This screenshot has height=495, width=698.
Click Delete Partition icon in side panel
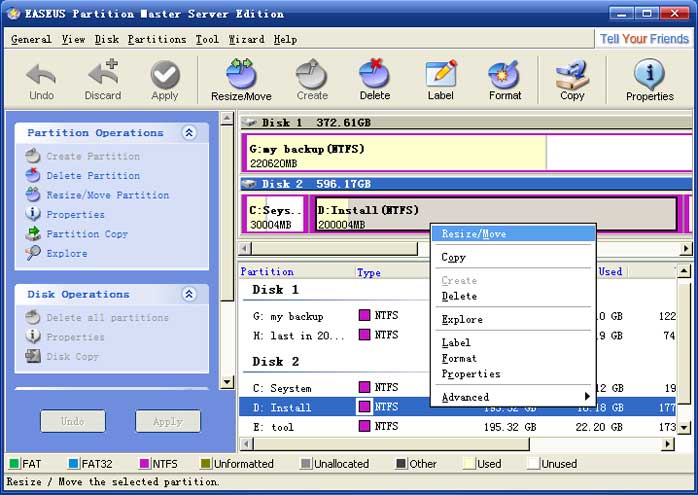pyautogui.click(x=33, y=175)
